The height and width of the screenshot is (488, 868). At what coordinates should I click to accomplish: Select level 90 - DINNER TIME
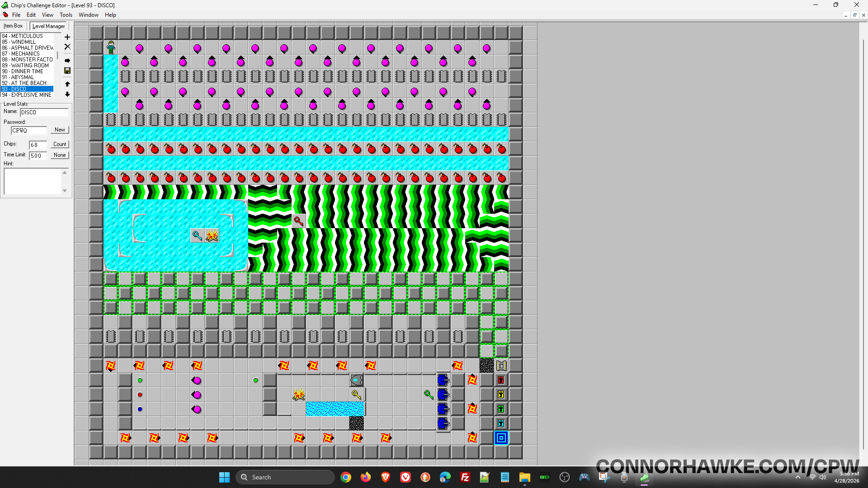[27, 71]
